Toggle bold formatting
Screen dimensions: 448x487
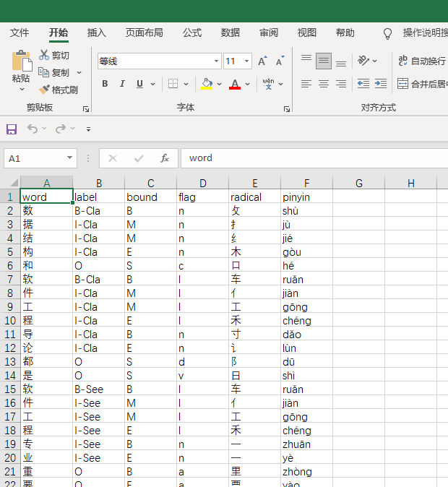[105, 84]
